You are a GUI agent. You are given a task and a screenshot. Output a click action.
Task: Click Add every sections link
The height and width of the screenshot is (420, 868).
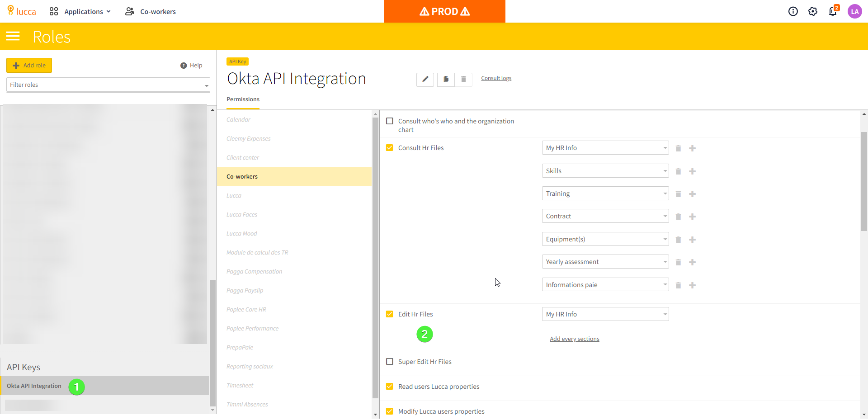pyautogui.click(x=574, y=339)
